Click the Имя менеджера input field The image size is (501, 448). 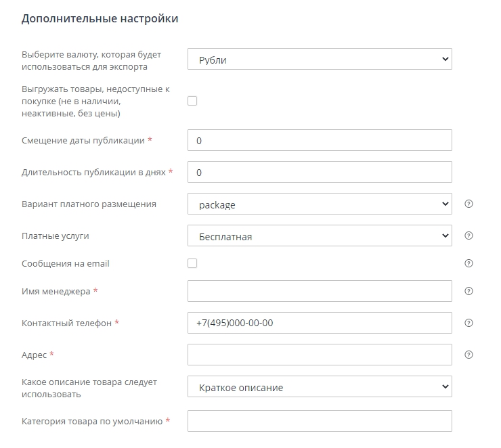(x=320, y=291)
